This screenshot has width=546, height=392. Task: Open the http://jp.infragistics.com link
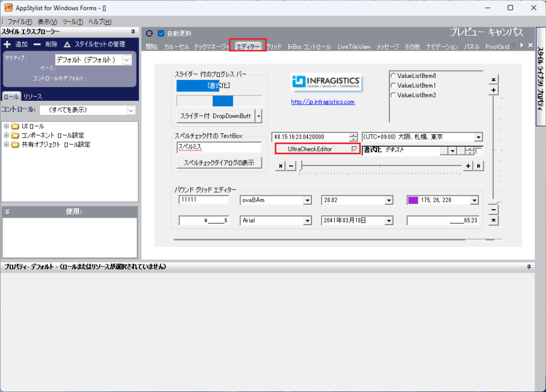coord(323,102)
